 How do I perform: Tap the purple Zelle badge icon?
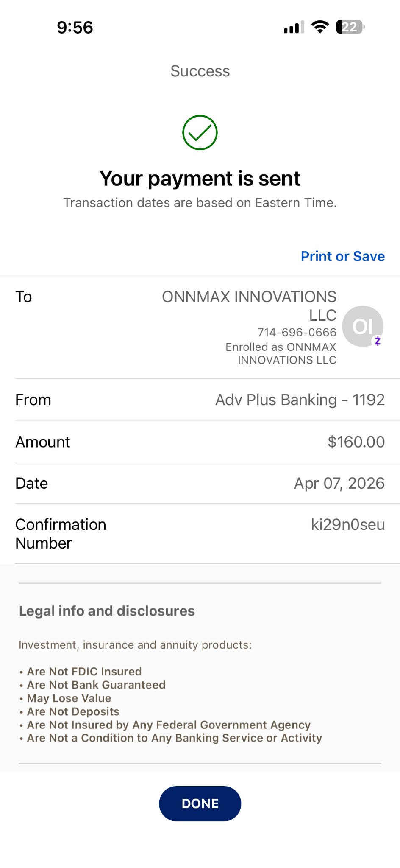click(x=377, y=341)
